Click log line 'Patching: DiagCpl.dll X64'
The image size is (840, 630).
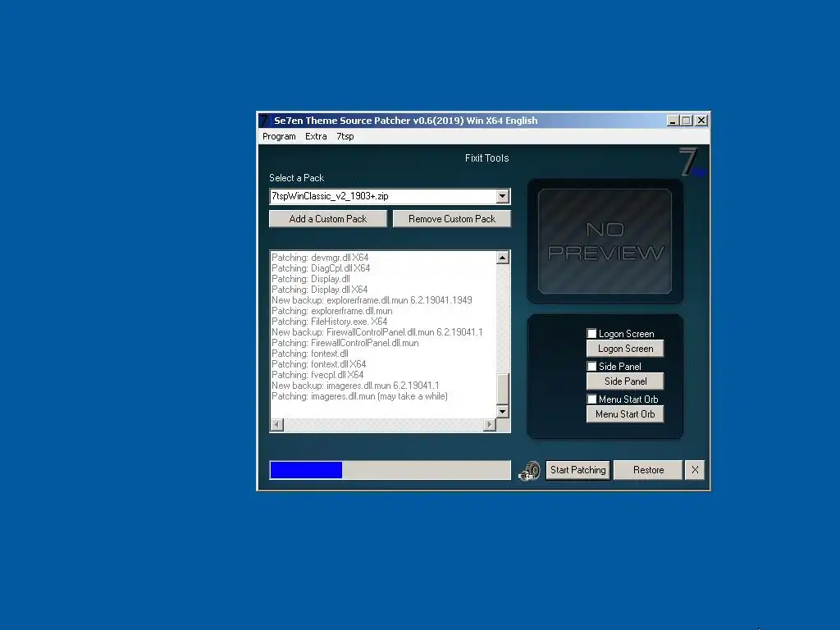coord(321,268)
